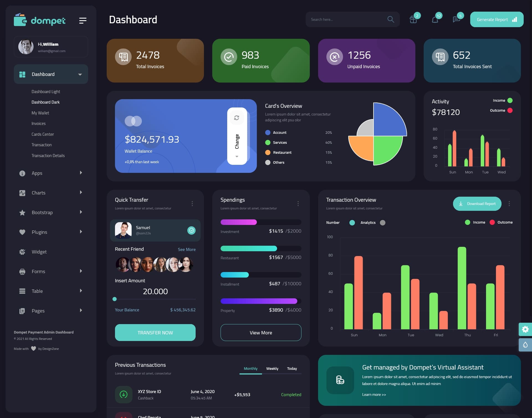532x418 pixels.
Task: Click the Generate Report bar chart icon
Action: pyautogui.click(x=514, y=19)
